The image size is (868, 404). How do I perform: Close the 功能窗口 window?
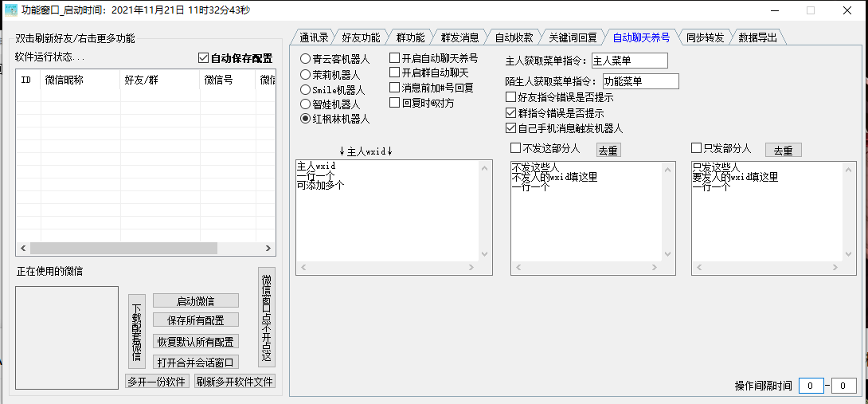pos(847,10)
